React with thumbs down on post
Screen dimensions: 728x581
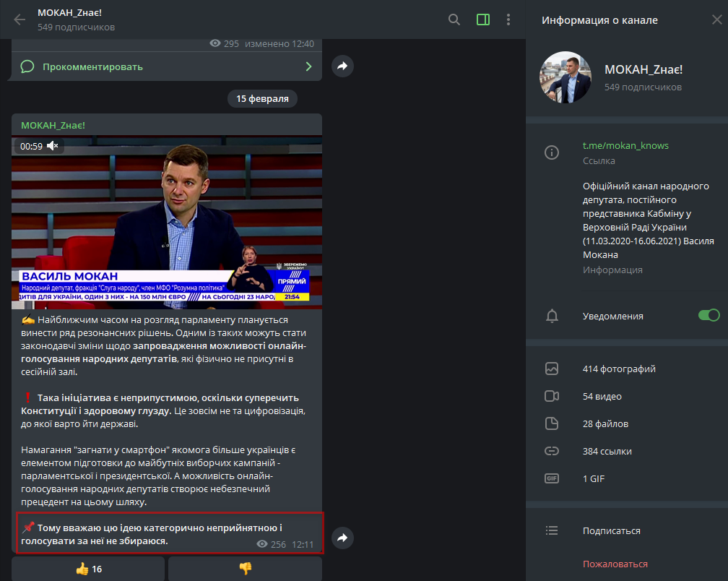(x=245, y=569)
